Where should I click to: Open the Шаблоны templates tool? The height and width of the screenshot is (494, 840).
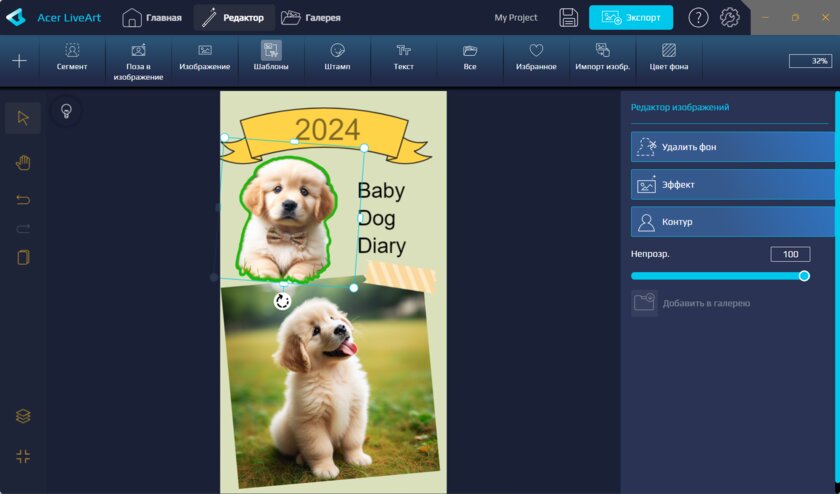pos(271,57)
